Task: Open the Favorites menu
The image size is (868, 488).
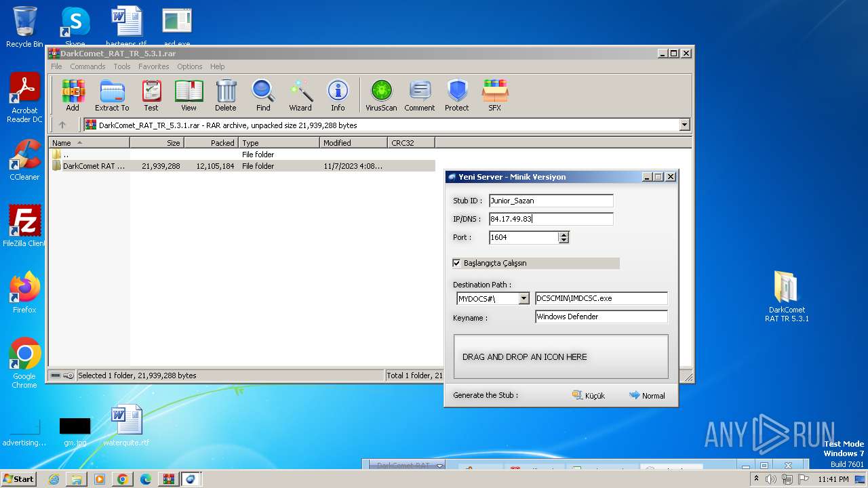Action: [x=154, y=66]
